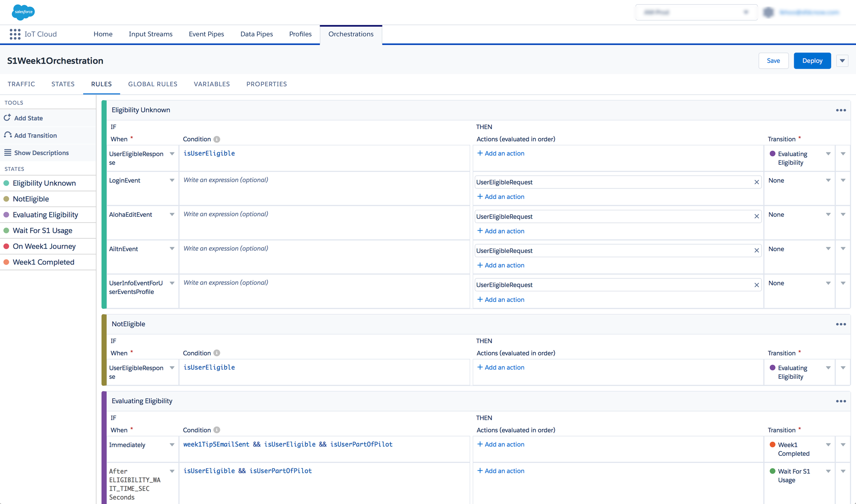This screenshot has height=504, width=856.
Task: Click Add an action under AiltnEvent row
Action: 501,265
